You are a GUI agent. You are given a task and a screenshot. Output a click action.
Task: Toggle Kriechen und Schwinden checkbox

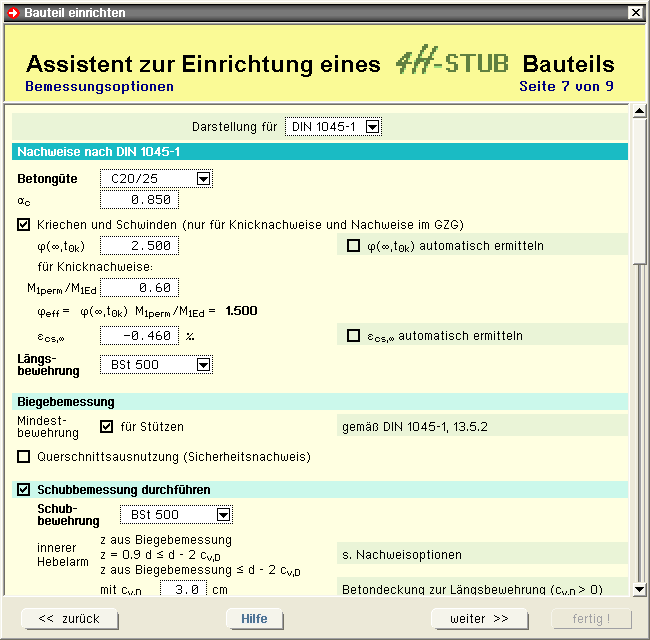[x=25, y=224]
